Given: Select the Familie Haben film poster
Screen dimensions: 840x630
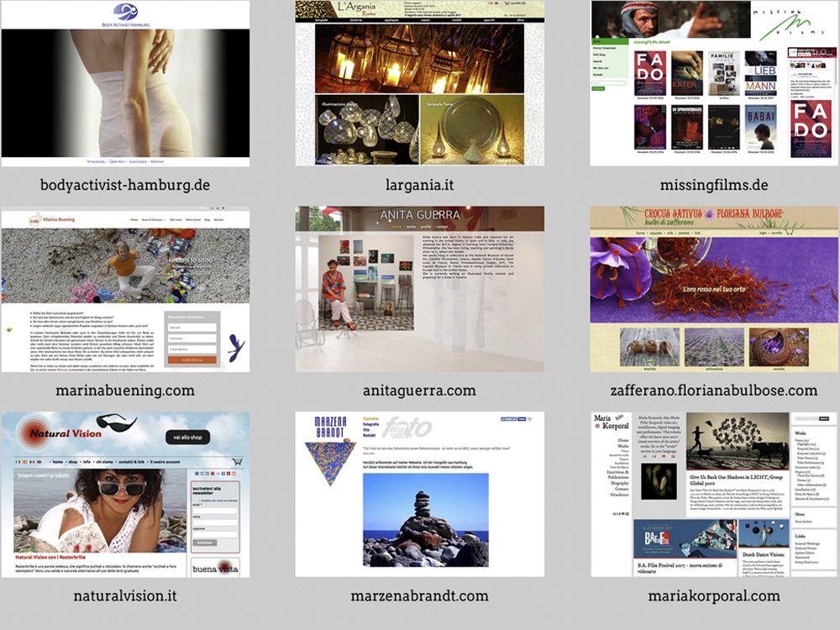Looking at the screenshot, I should click(724, 73).
